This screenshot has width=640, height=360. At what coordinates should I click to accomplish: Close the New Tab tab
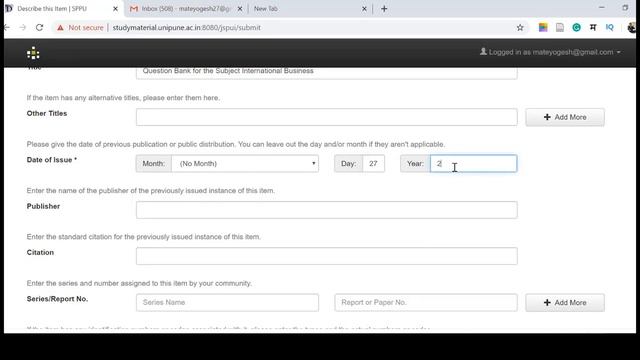click(x=364, y=9)
